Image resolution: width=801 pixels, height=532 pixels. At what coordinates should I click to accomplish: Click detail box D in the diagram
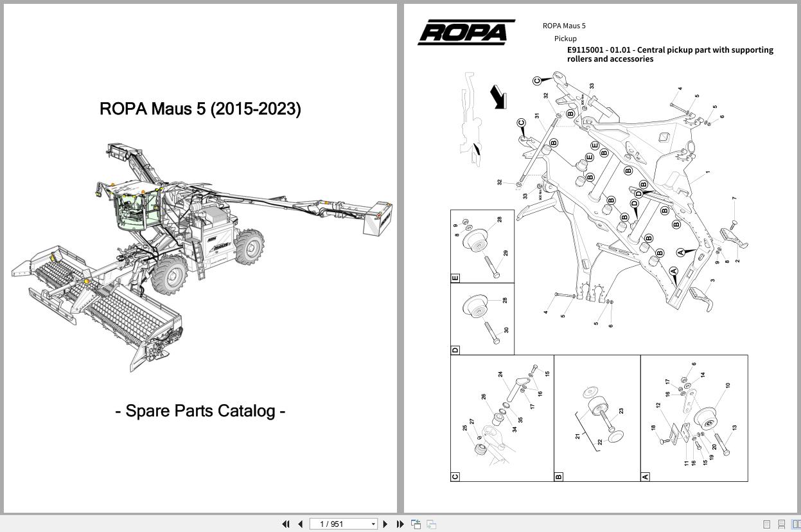tap(482, 319)
